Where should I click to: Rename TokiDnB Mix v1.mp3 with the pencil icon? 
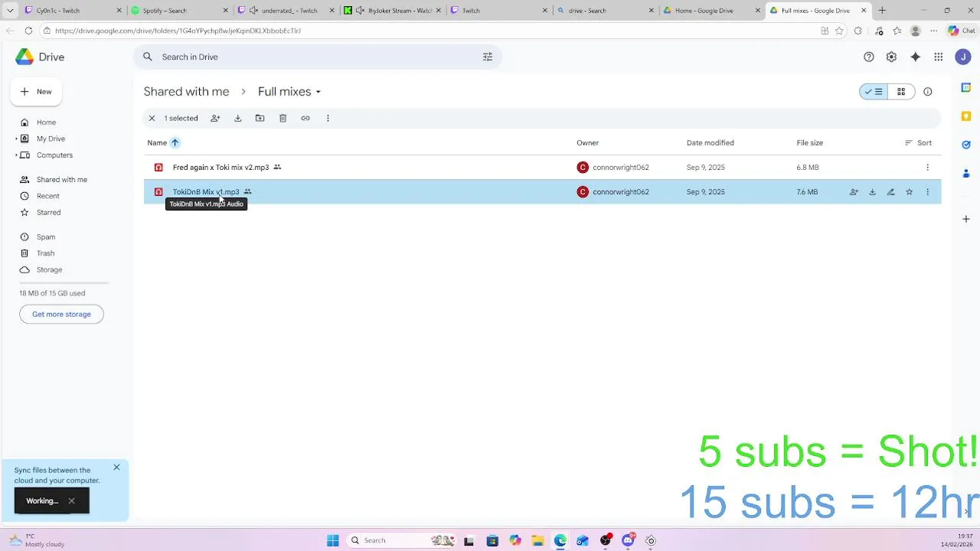[890, 192]
